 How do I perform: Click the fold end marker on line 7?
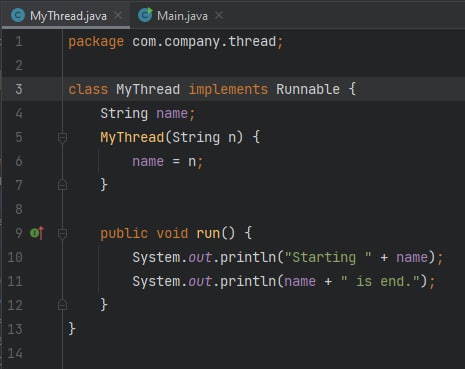tap(62, 184)
